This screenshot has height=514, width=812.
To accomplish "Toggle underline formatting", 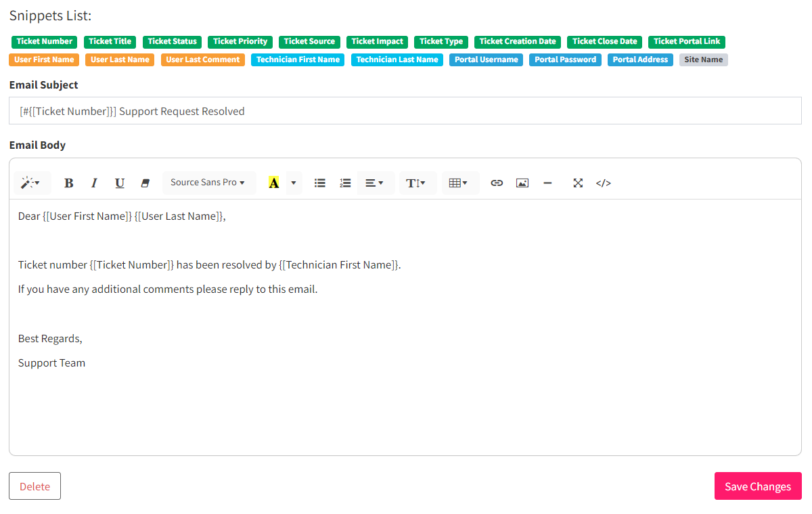I will (x=120, y=183).
